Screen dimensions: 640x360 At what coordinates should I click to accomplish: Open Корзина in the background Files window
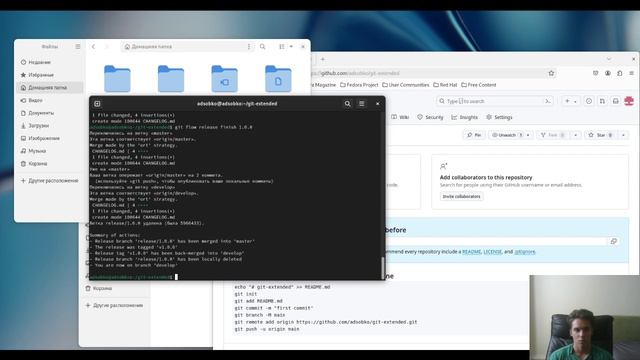[x=98, y=289]
